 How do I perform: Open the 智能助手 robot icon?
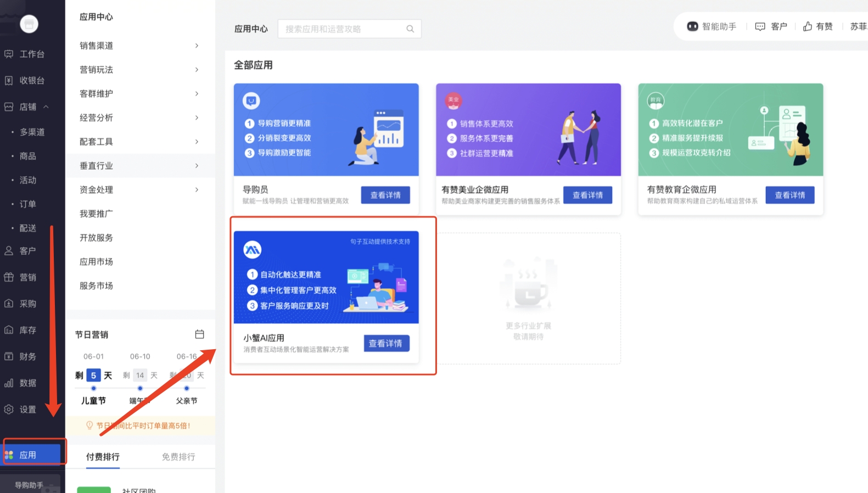tap(693, 26)
